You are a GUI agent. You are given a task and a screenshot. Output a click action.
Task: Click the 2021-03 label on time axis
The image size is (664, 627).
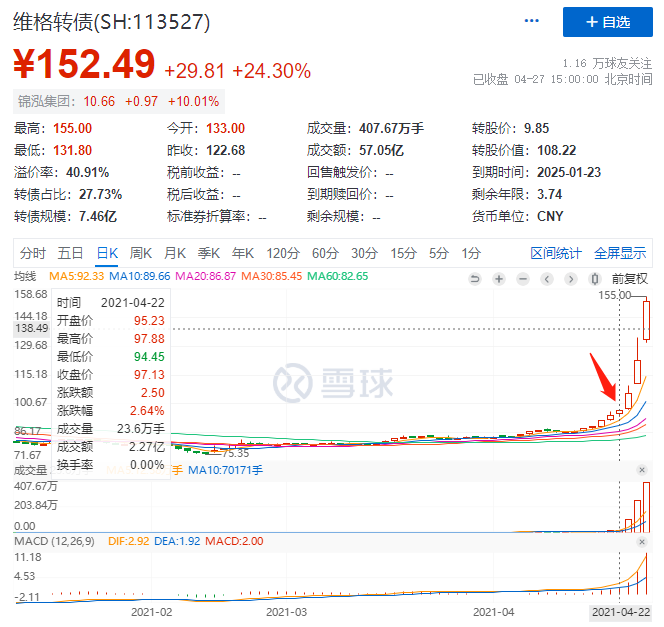286,612
